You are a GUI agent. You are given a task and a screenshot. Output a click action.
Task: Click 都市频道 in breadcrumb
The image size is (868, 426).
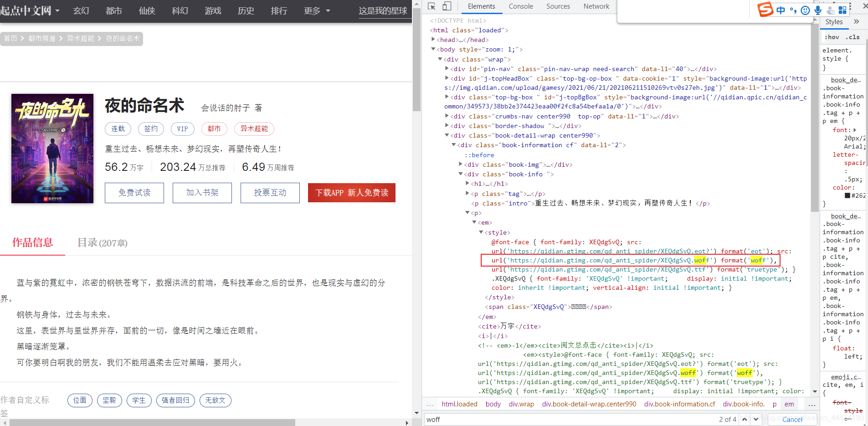42,39
